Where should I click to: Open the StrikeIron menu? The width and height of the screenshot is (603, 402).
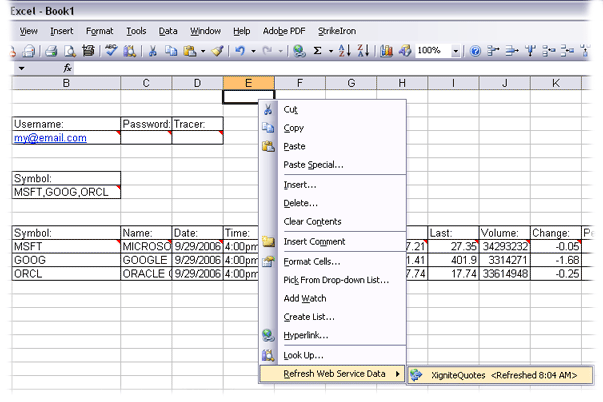pos(337,31)
